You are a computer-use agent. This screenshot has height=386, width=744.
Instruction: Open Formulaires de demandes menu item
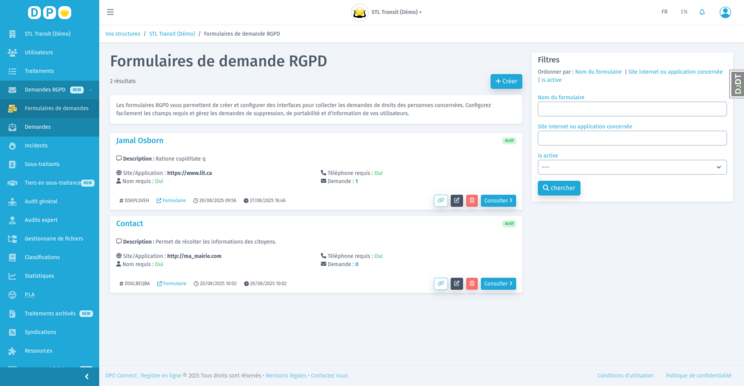[x=49, y=108]
